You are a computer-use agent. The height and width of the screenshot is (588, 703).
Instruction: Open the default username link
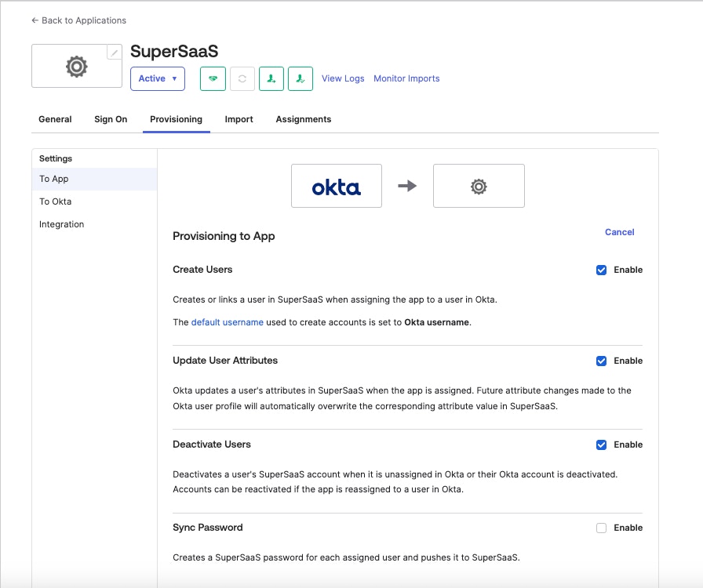228,322
